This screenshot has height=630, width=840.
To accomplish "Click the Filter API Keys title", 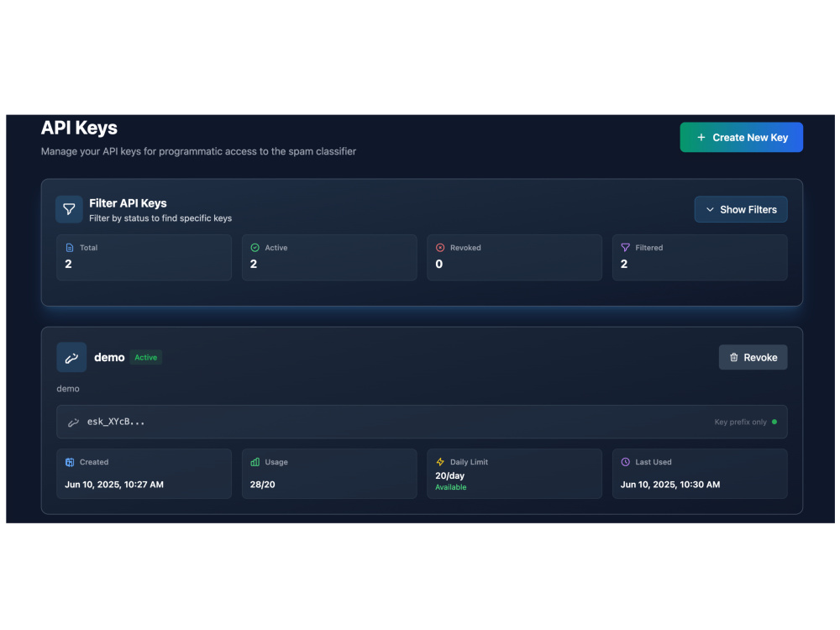I will tap(128, 203).
